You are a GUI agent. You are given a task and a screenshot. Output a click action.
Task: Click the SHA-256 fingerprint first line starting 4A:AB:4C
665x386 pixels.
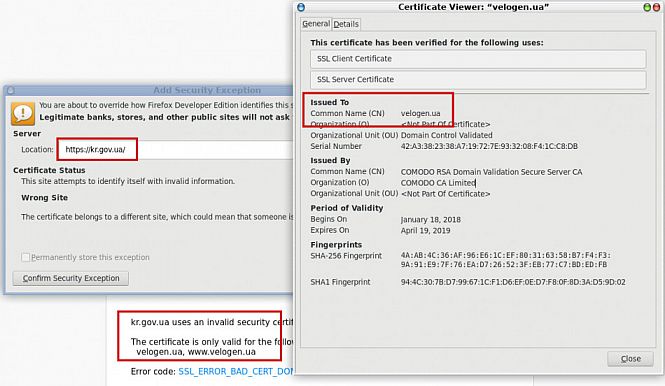506,255
